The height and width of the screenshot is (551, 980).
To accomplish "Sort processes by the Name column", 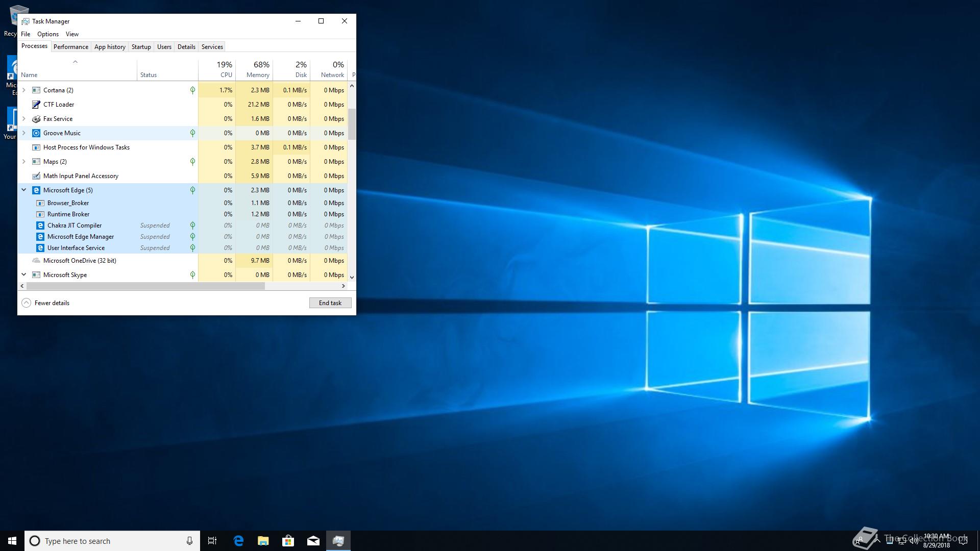I will pos(77,70).
